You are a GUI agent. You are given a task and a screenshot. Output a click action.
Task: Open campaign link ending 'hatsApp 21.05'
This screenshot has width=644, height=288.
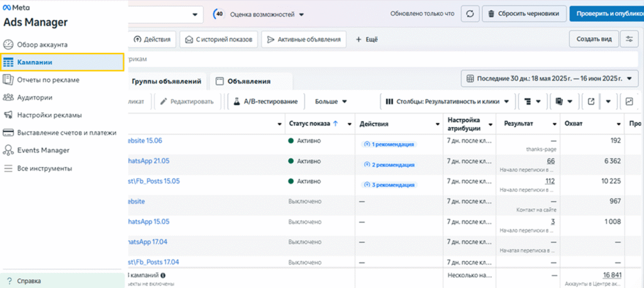pos(148,160)
